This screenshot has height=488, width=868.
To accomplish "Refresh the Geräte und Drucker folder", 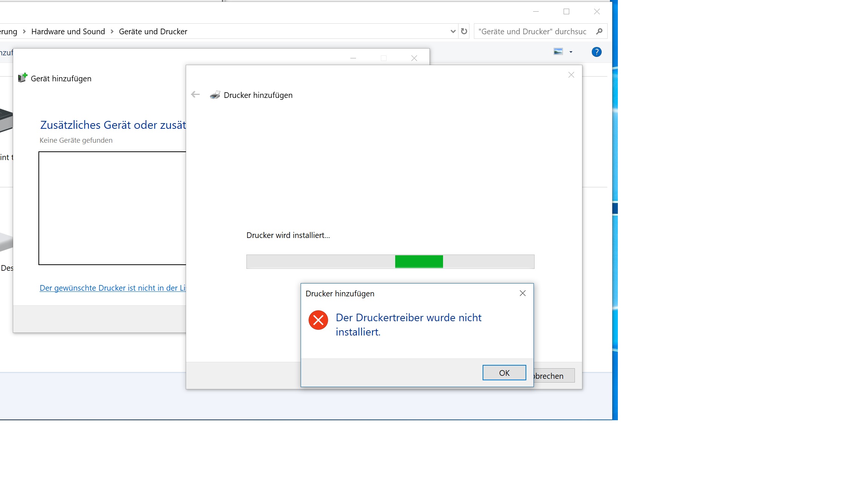I will 464,31.
